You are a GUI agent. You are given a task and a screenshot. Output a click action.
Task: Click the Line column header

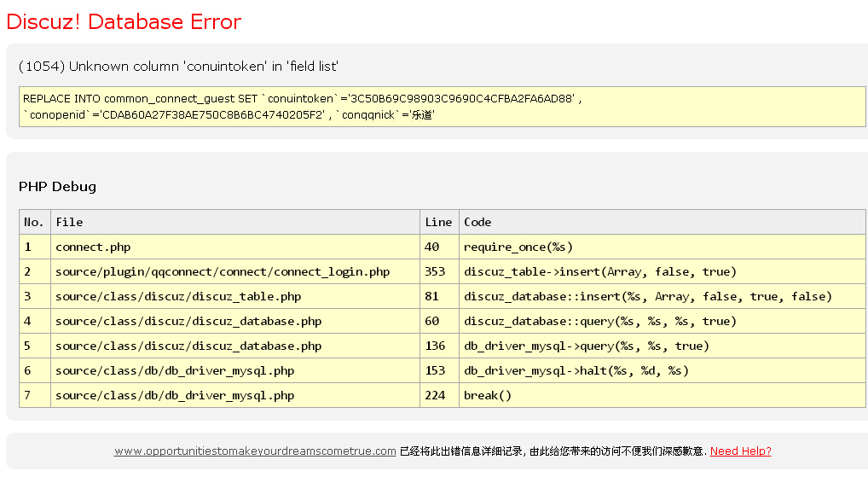point(439,222)
